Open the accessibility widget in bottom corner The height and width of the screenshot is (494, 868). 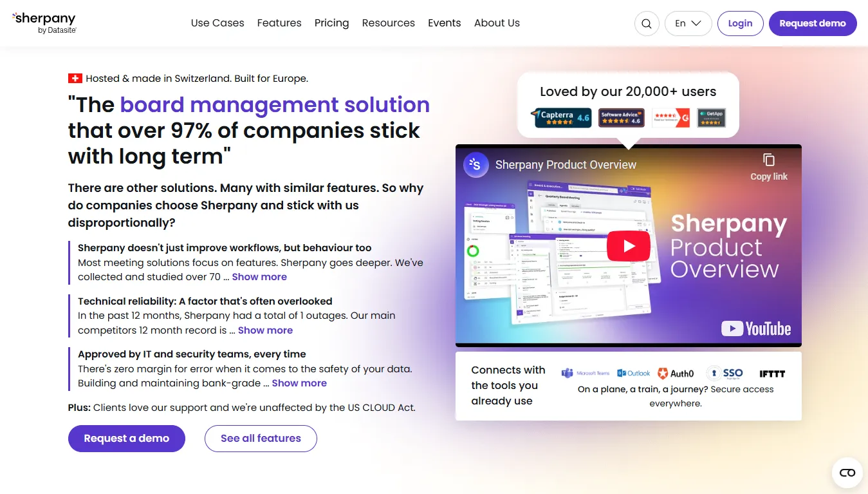click(847, 473)
